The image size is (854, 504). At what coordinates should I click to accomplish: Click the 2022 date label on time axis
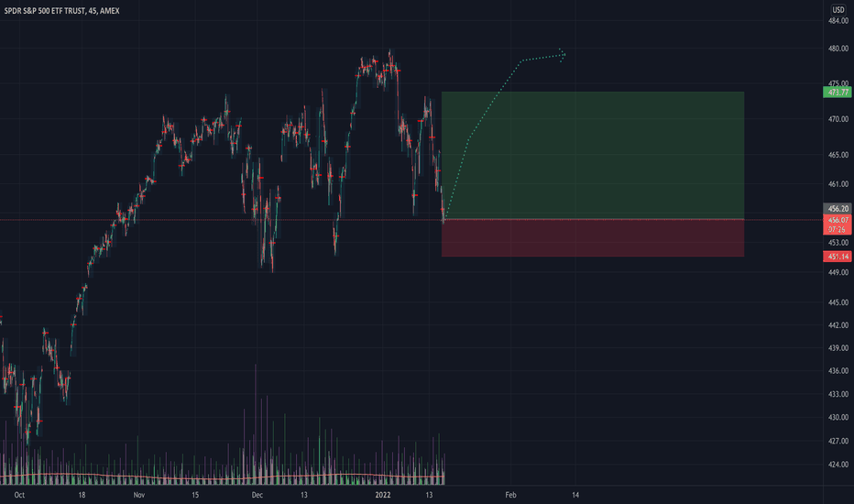(x=383, y=495)
